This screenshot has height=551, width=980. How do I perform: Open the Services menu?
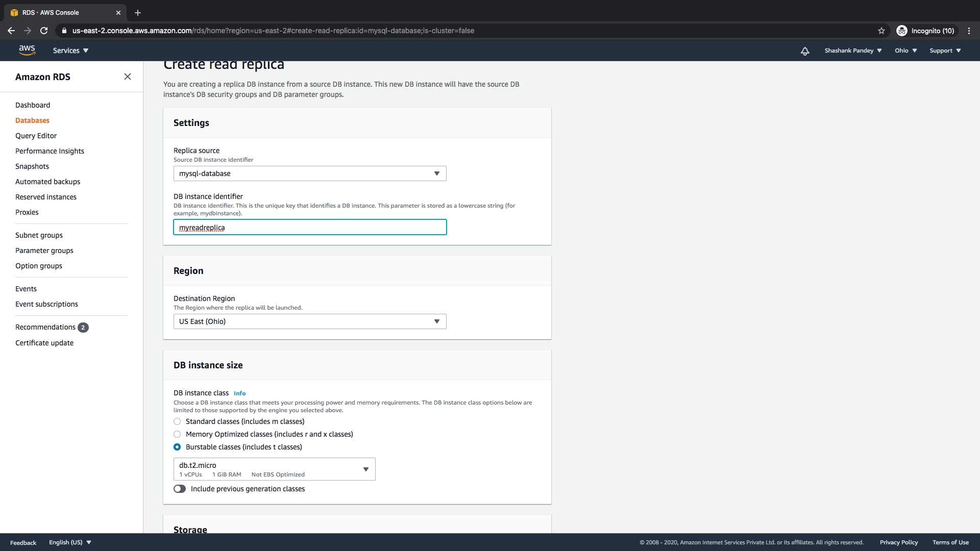70,51
